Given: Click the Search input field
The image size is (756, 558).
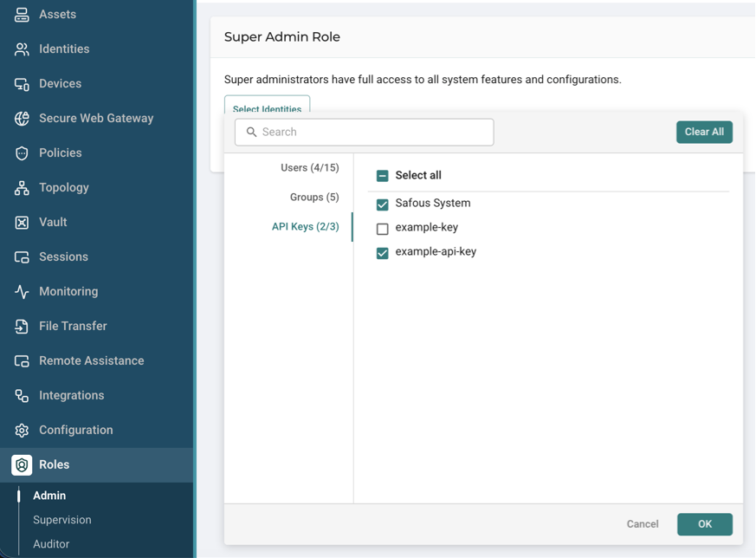Looking at the screenshot, I should pos(364,133).
